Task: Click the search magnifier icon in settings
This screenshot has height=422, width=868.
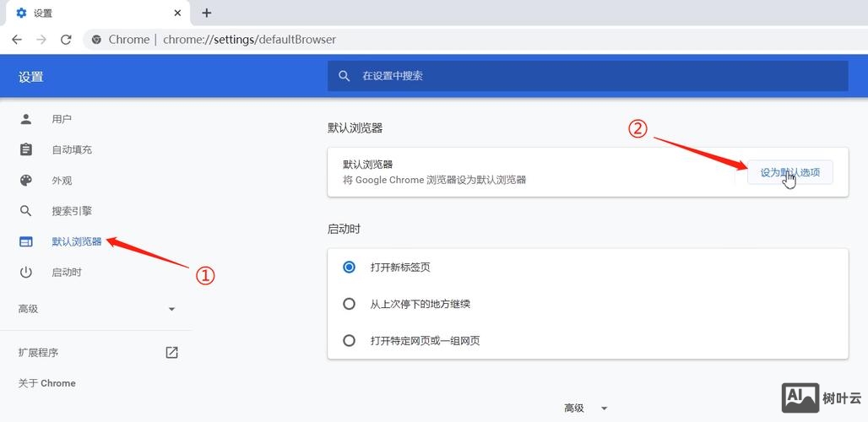Action: pos(344,76)
